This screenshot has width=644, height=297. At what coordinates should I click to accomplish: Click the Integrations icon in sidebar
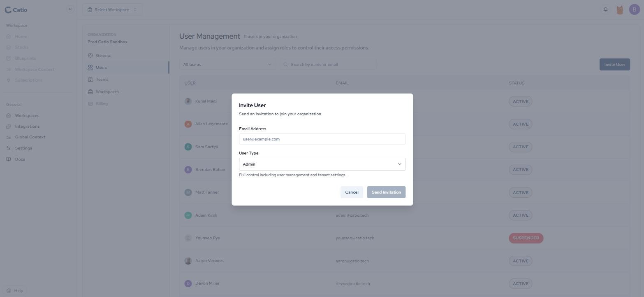click(x=9, y=126)
